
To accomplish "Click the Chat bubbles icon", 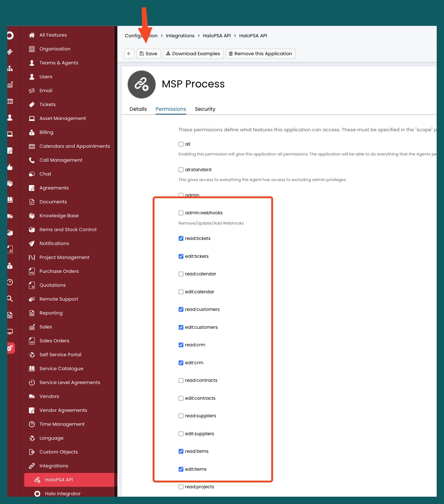I will pos(32,174).
